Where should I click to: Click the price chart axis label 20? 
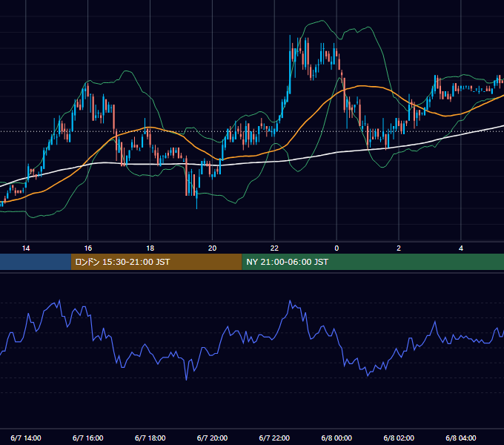click(212, 248)
